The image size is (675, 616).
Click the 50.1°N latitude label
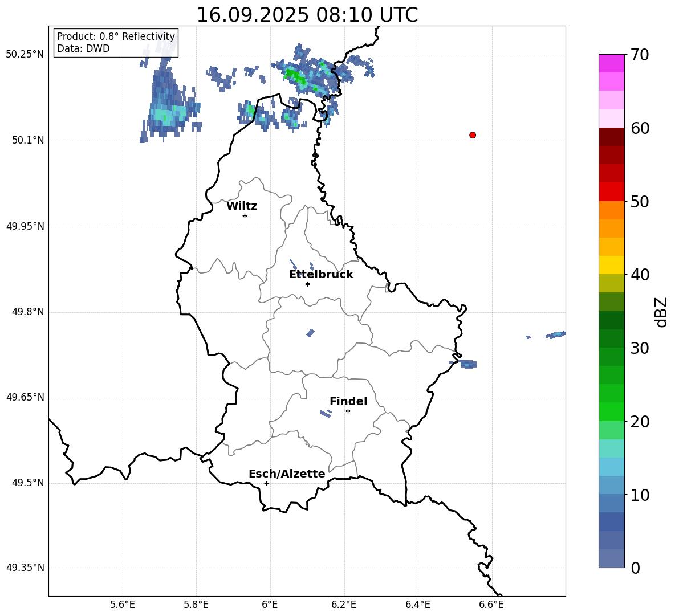pos(28,141)
